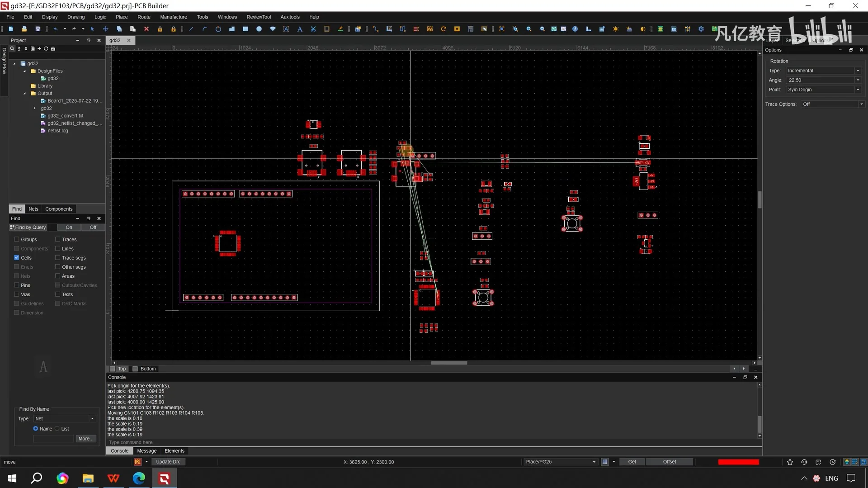Select the List radio button under Find By Name
This screenshot has width=868, height=488.
click(x=57, y=429)
